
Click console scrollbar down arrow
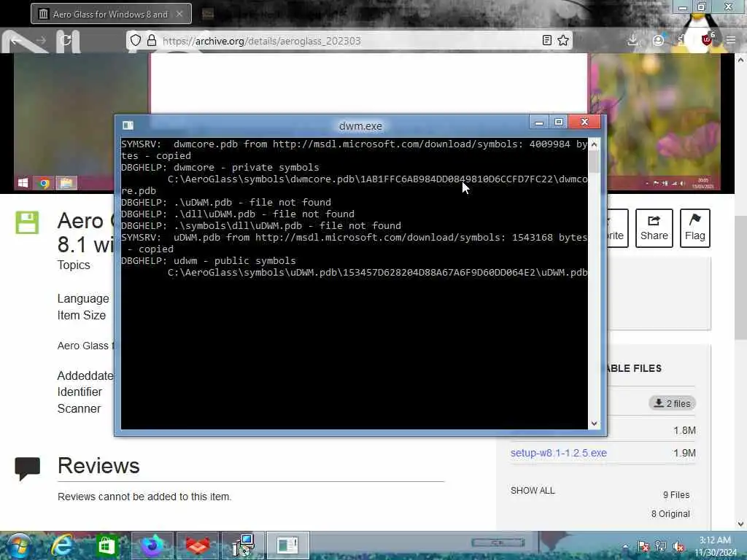point(594,424)
